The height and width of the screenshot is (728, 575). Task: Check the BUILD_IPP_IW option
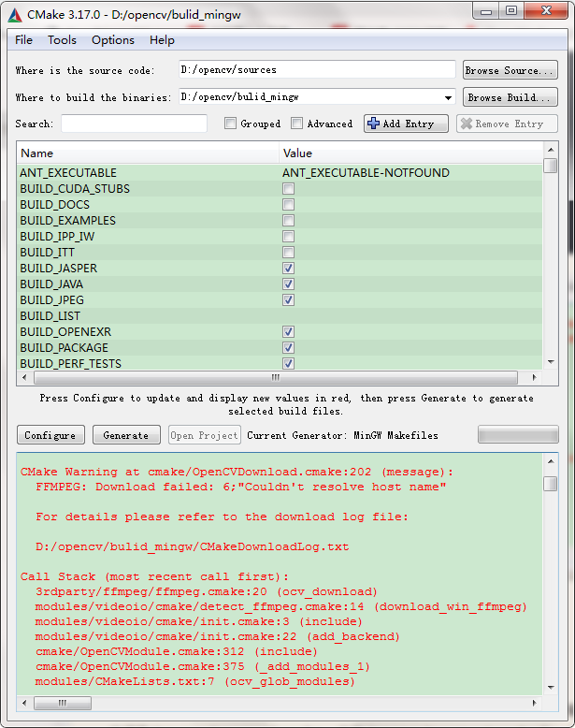pyautogui.click(x=288, y=237)
